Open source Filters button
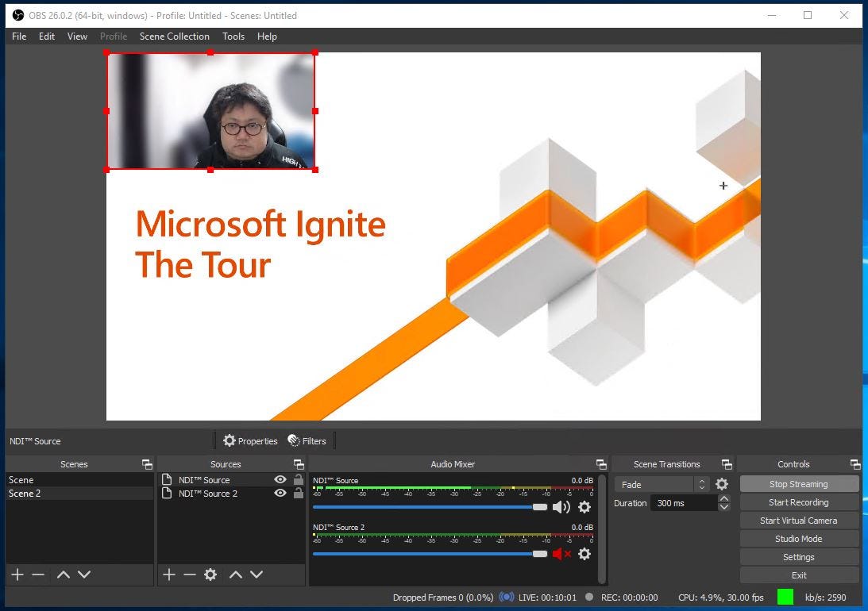868x611 pixels. coord(307,440)
